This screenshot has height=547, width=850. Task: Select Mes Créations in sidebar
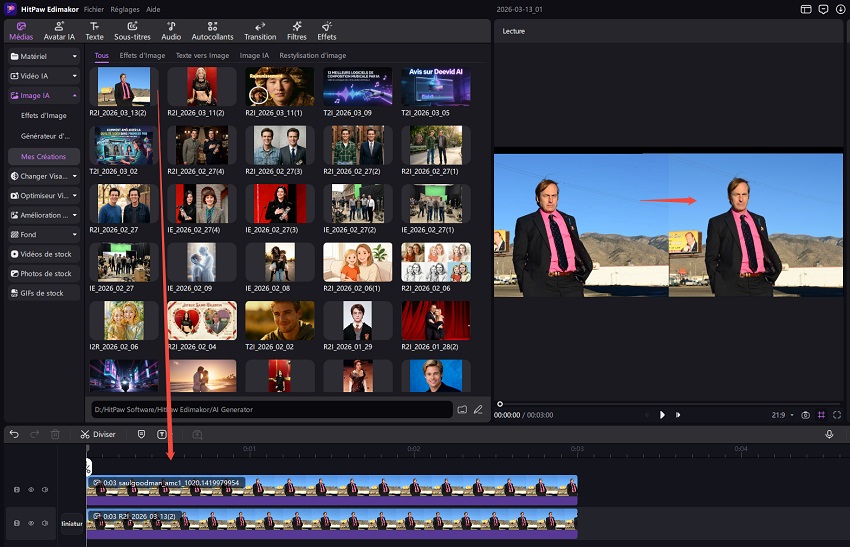pos(44,157)
